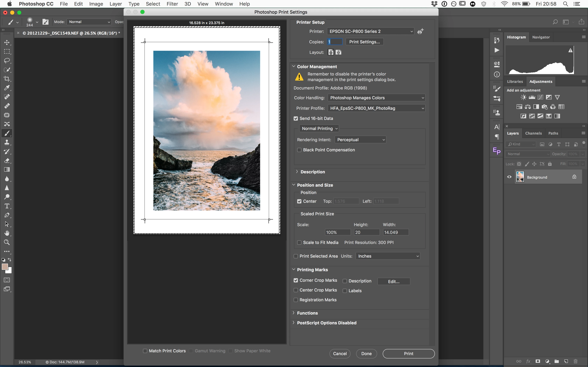Select the Hand tool

[x=7, y=233]
